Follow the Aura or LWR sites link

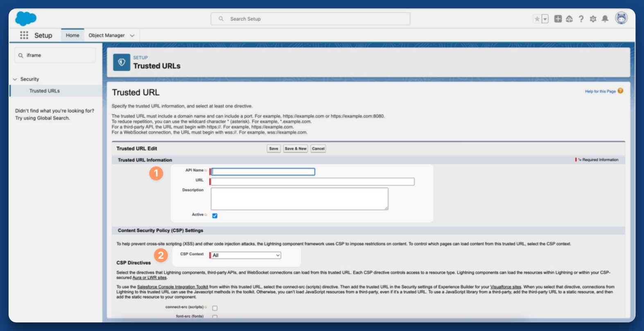pyautogui.click(x=149, y=278)
